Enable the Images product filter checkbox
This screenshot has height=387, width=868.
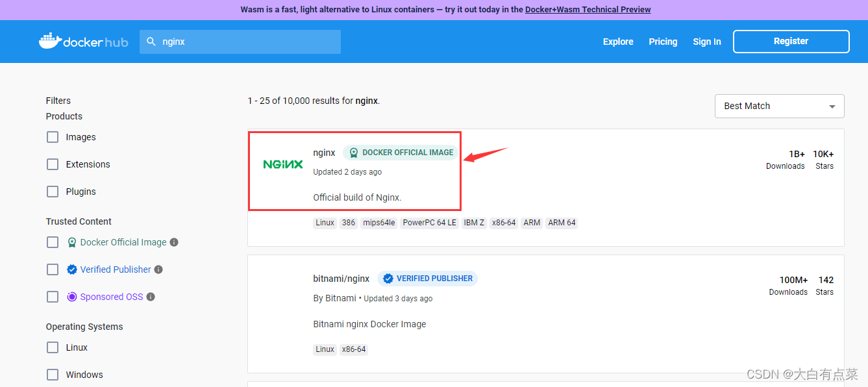[53, 137]
